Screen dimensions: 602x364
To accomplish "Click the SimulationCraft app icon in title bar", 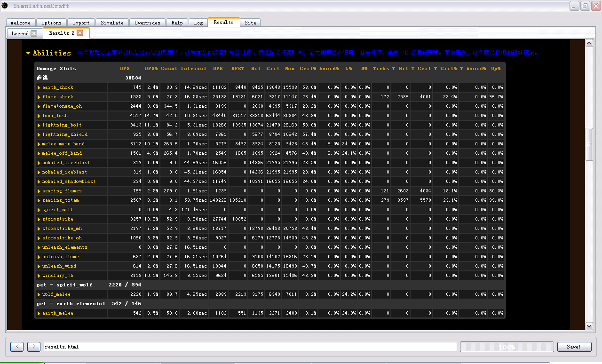I will tap(5, 6).
